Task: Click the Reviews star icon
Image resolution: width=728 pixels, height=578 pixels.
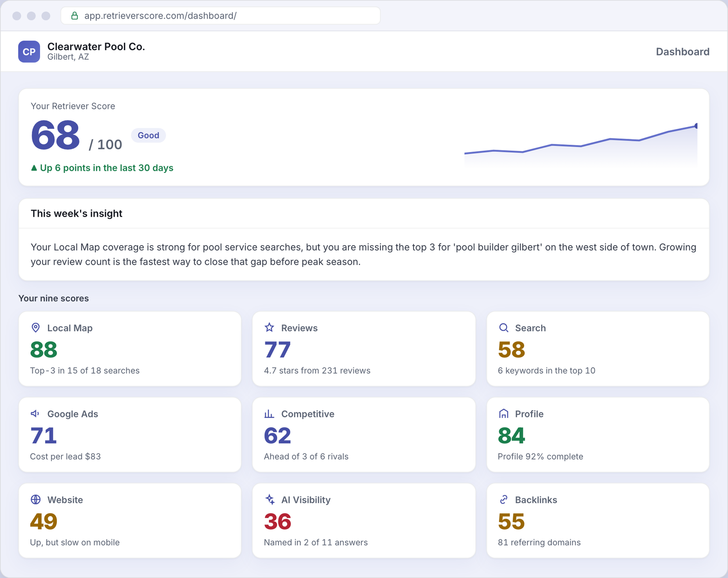Action: coord(269,328)
